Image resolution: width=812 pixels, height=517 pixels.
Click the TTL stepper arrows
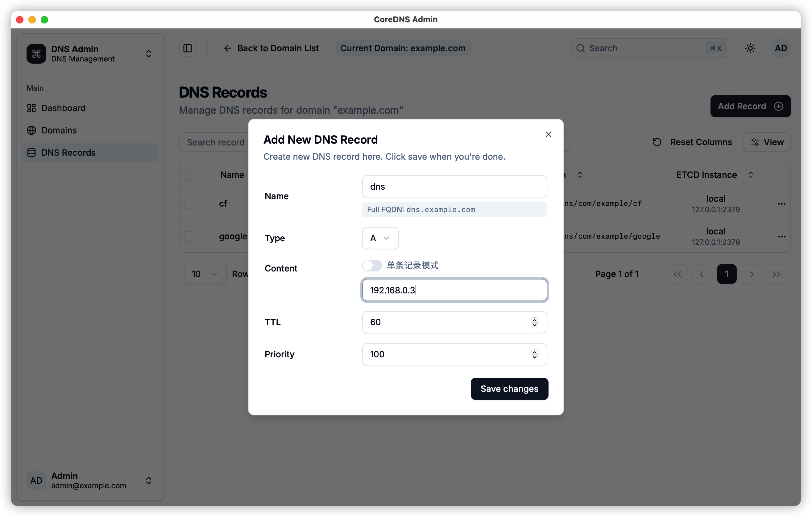click(534, 322)
